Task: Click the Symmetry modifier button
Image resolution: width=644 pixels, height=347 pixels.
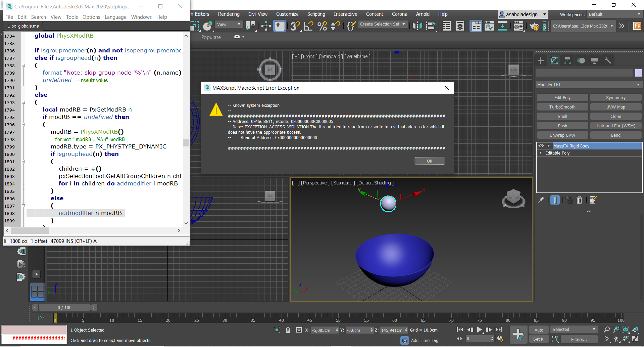Action: point(616,98)
